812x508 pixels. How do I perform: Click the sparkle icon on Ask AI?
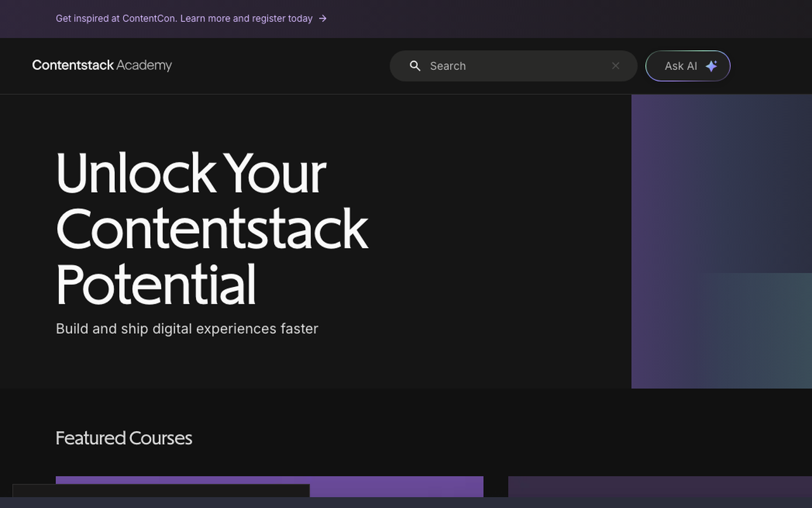[711, 66]
